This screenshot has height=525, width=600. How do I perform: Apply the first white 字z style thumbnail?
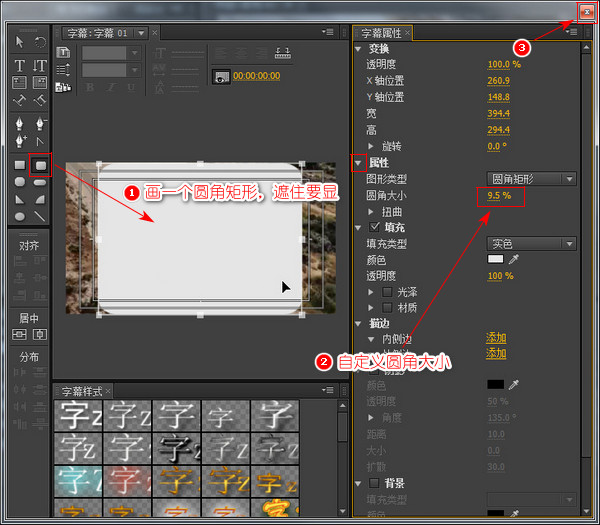78,416
